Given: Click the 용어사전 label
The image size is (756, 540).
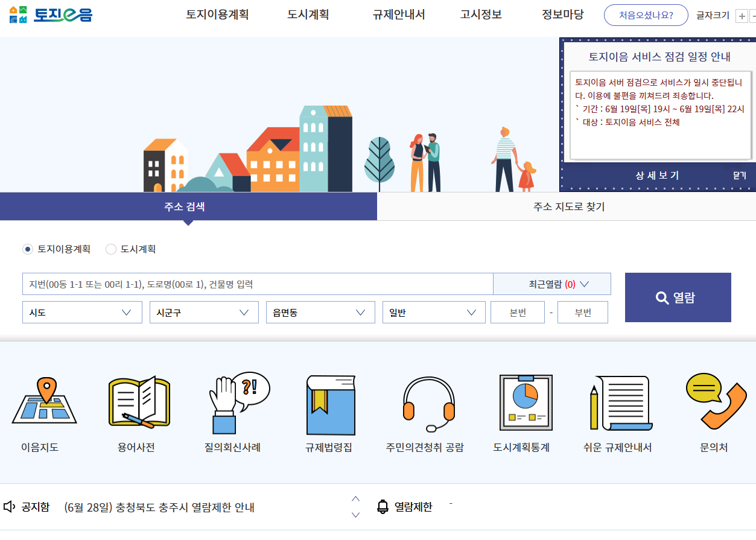Looking at the screenshot, I should (136, 448).
